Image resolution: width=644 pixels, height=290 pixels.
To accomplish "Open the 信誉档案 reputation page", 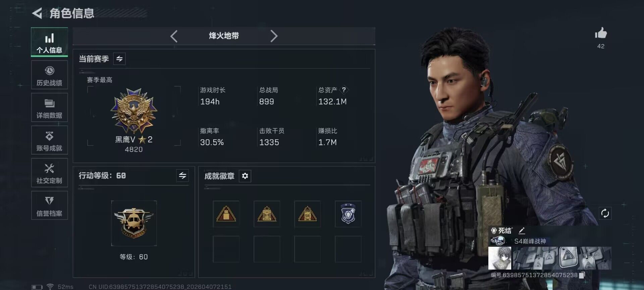I will (x=49, y=205).
